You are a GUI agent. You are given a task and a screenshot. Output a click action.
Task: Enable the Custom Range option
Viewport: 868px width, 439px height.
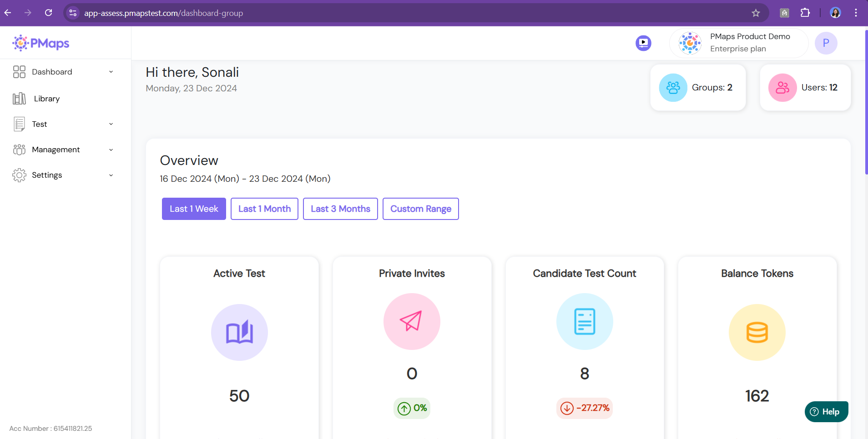point(420,209)
